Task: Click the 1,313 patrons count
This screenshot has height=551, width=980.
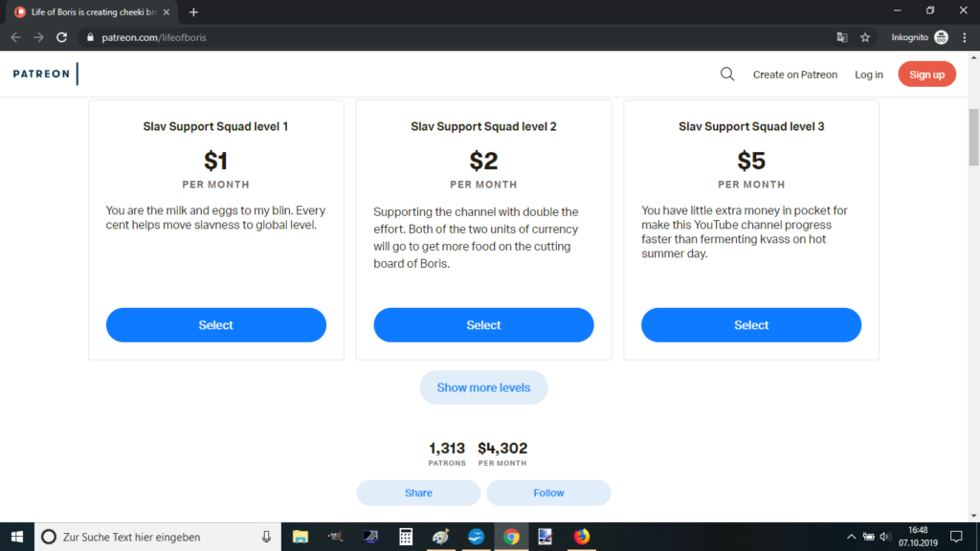Action: tap(447, 449)
